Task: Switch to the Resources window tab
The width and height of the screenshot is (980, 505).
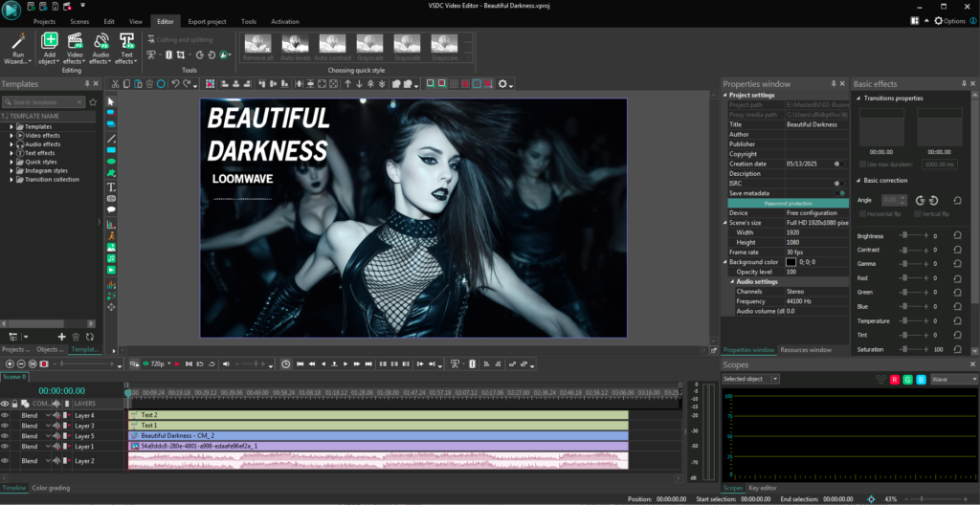Action: 806,350
